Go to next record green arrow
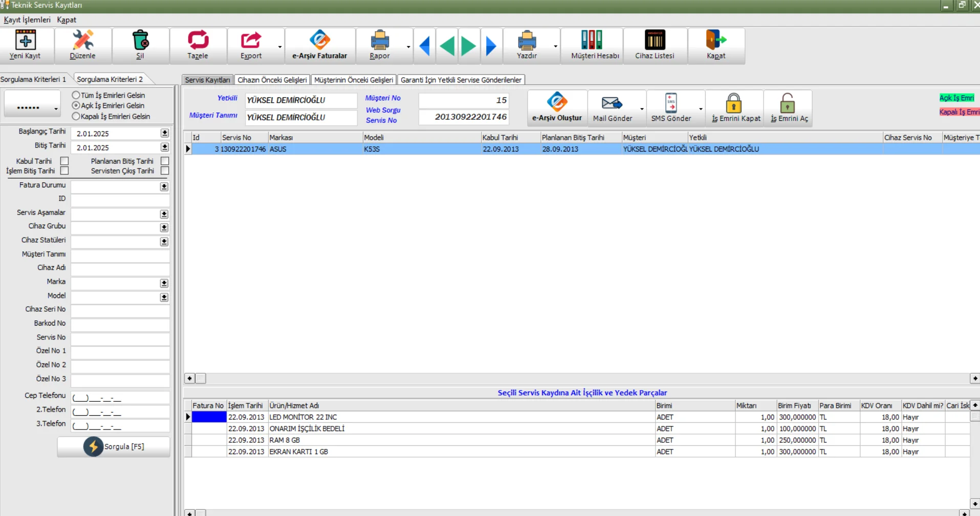Image resolution: width=980 pixels, height=516 pixels. [468, 46]
